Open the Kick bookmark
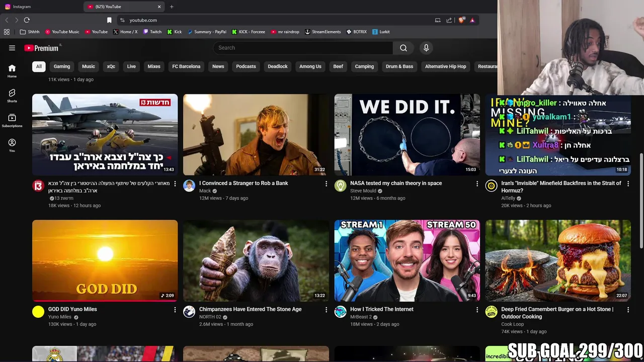Image resolution: width=644 pixels, height=362 pixels. coord(175,32)
